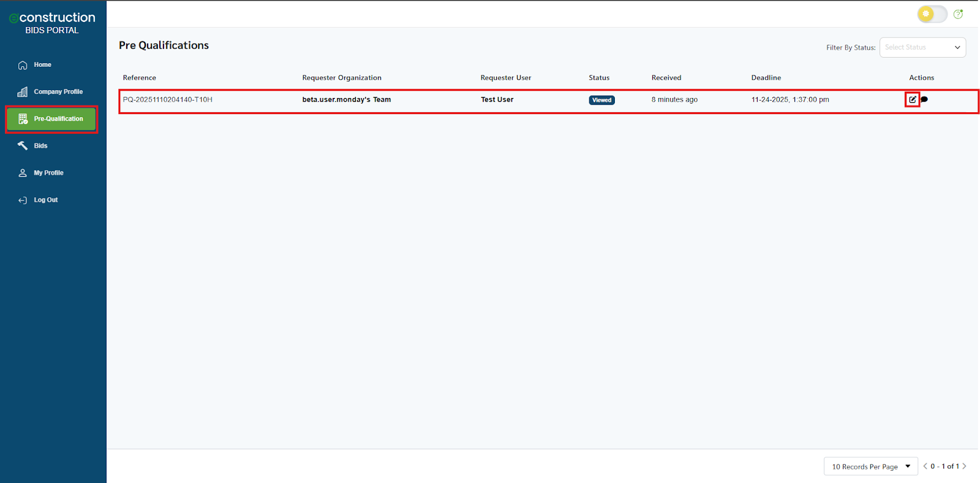Go to next page using right chevron
This screenshot has height=483, width=980.
[964, 466]
